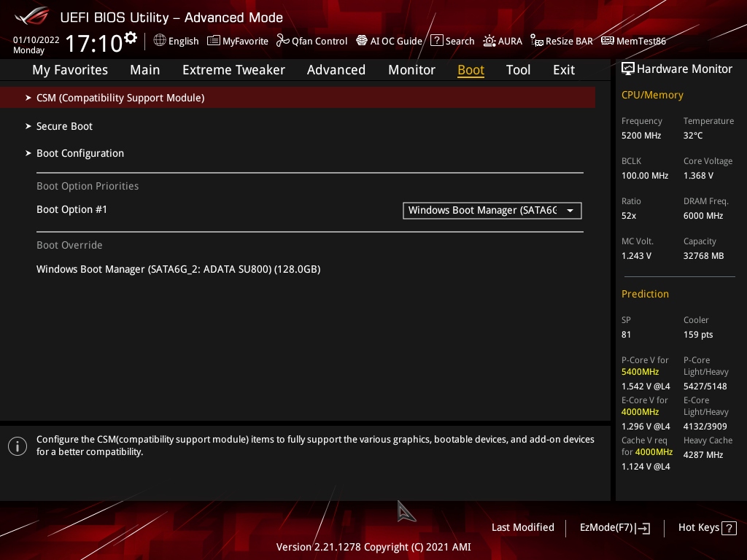Click SP value 81
The width and height of the screenshot is (747, 560).
[x=626, y=335]
